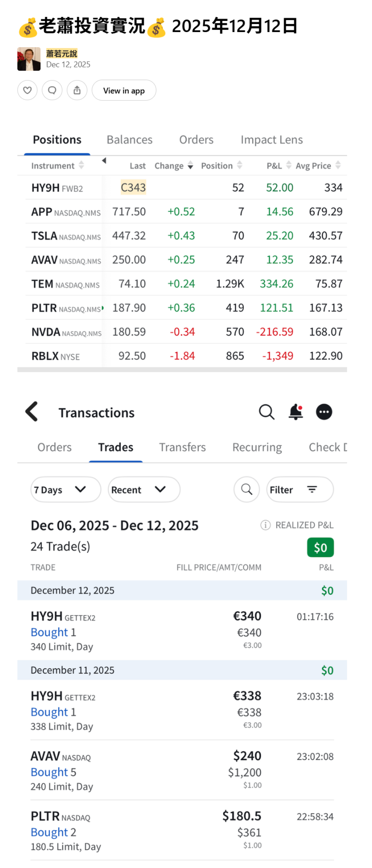The height and width of the screenshot is (868, 372).
Task: Open search magnifier in Transactions header
Action: tap(267, 412)
